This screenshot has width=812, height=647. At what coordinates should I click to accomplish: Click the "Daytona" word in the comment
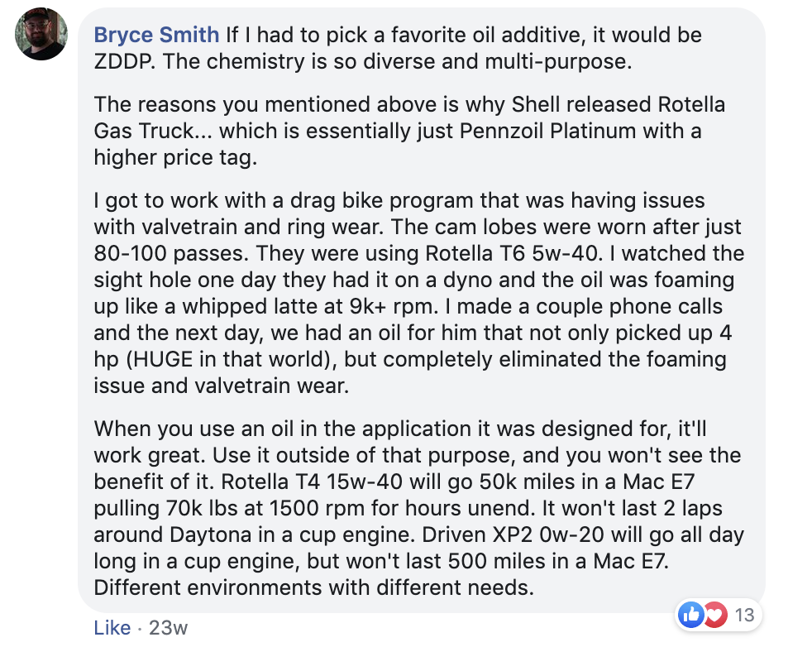pyautogui.click(x=210, y=535)
